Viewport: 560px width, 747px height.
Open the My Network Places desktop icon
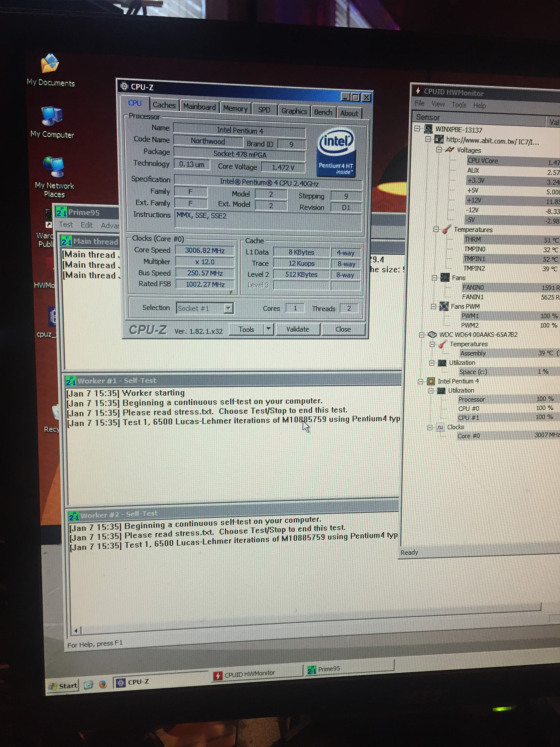pos(53,167)
